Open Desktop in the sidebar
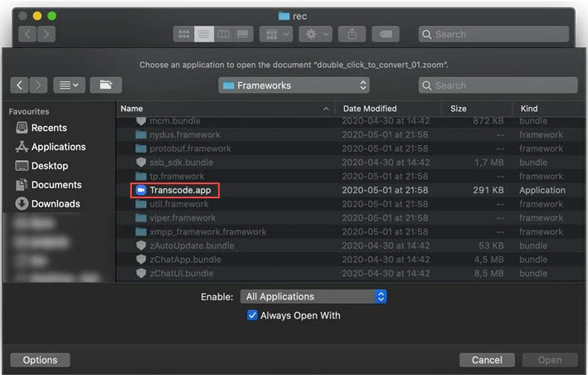This screenshot has height=375, width=588. click(42, 166)
